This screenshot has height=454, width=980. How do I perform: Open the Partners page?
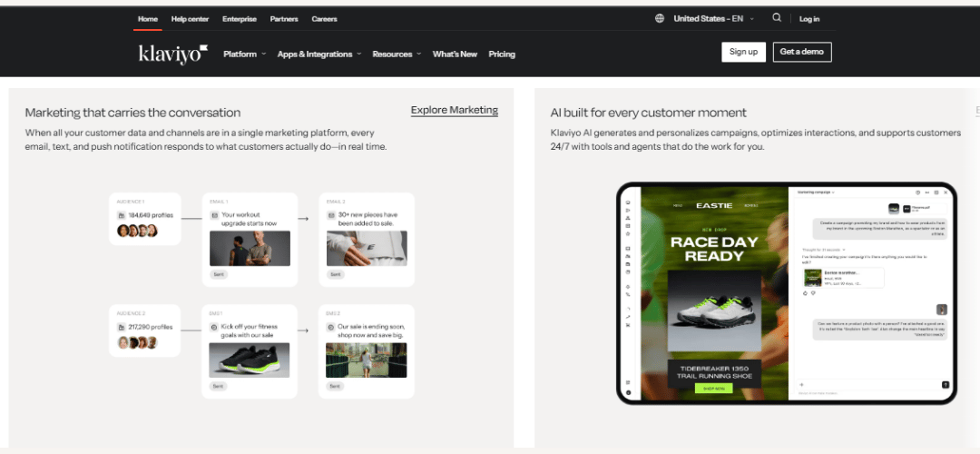(x=284, y=19)
